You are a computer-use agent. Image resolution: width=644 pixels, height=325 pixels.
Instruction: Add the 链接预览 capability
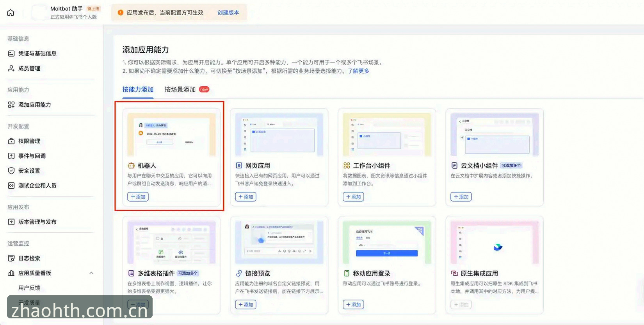pos(246,305)
